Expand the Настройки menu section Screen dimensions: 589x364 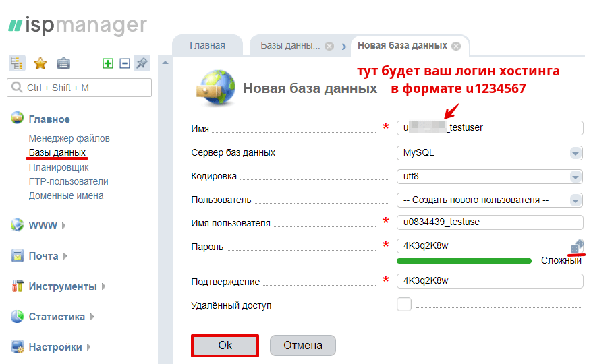pos(89,347)
